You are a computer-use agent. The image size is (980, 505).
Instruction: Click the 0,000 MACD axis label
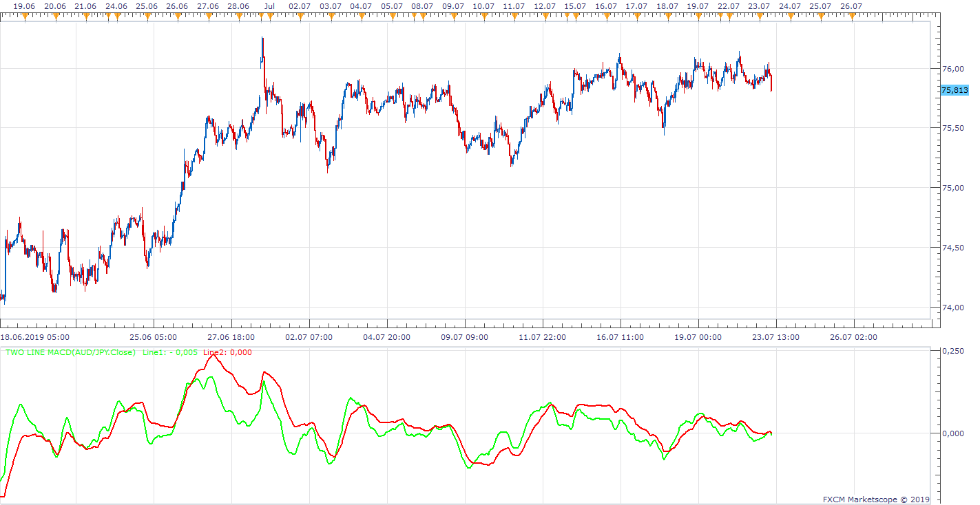point(953,433)
